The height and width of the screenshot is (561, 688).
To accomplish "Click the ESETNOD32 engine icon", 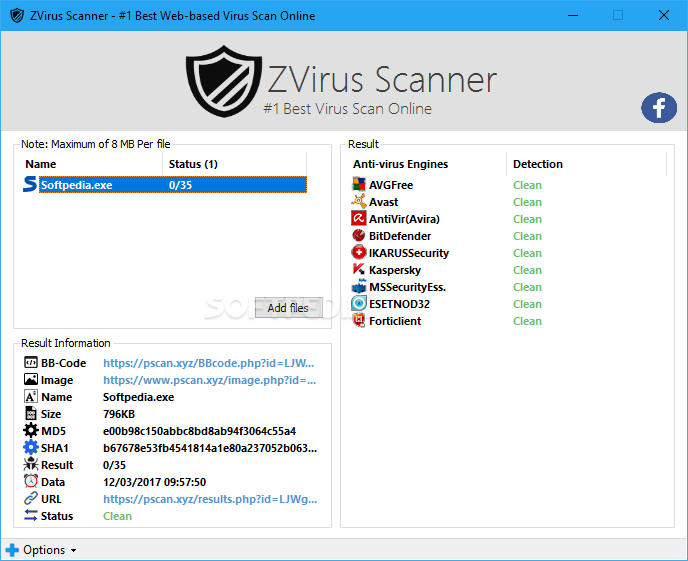I will [358, 304].
